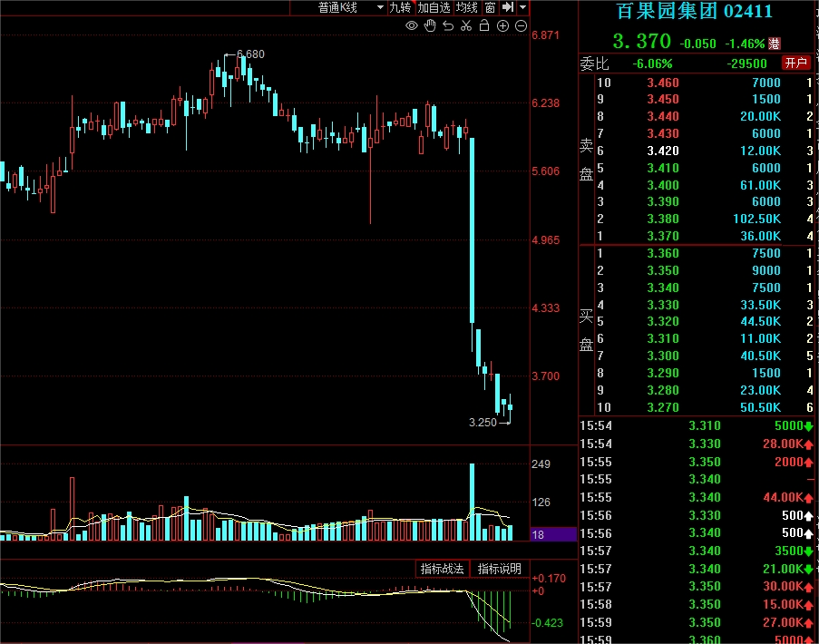Click the 6.680 high price marker
819x644 pixels.
coord(250,54)
